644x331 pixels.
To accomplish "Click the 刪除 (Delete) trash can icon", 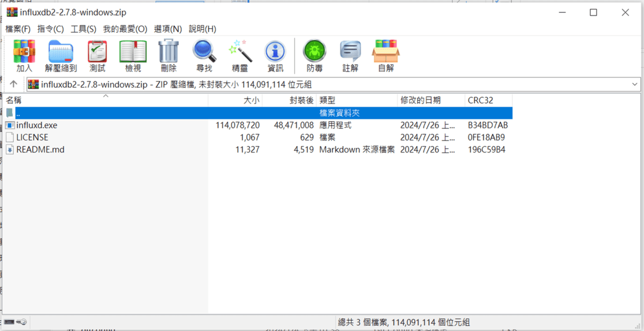I will click(x=169, y=51).
